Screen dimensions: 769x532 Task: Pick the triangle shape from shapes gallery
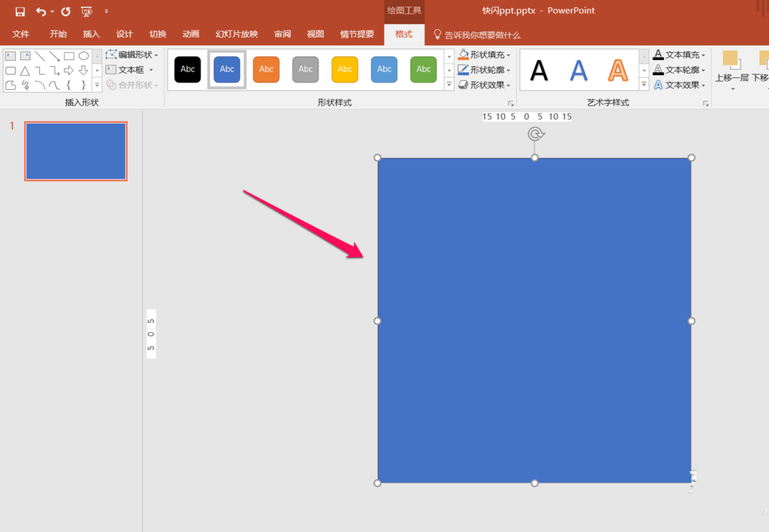pyautogui.click(x=25, y=71)
